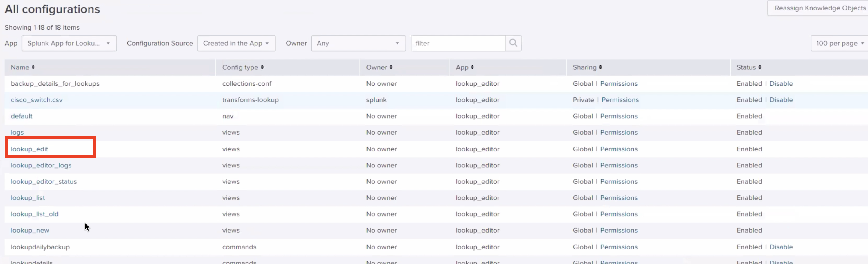Disable the cisco_switch.csv lookup

(781, 100)
